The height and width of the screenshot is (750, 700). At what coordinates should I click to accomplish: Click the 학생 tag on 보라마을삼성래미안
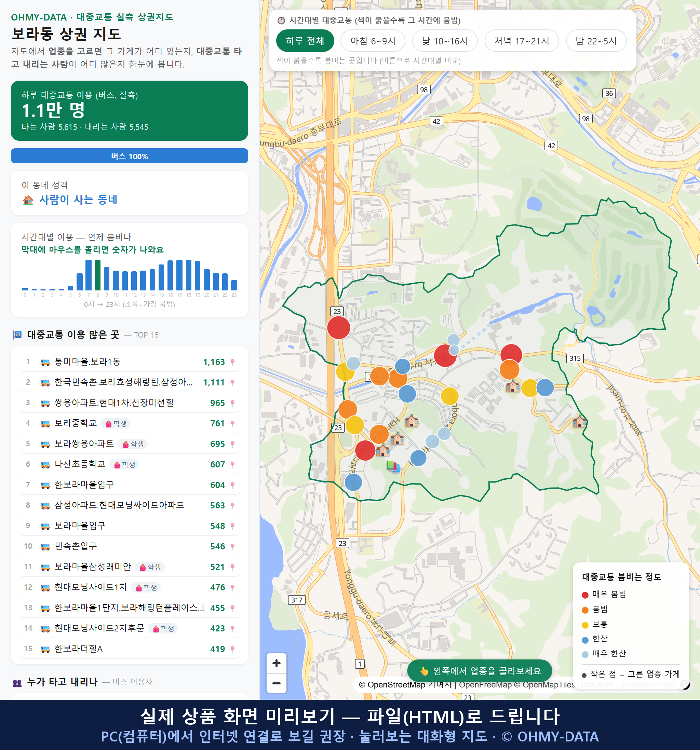click(150, 567)
